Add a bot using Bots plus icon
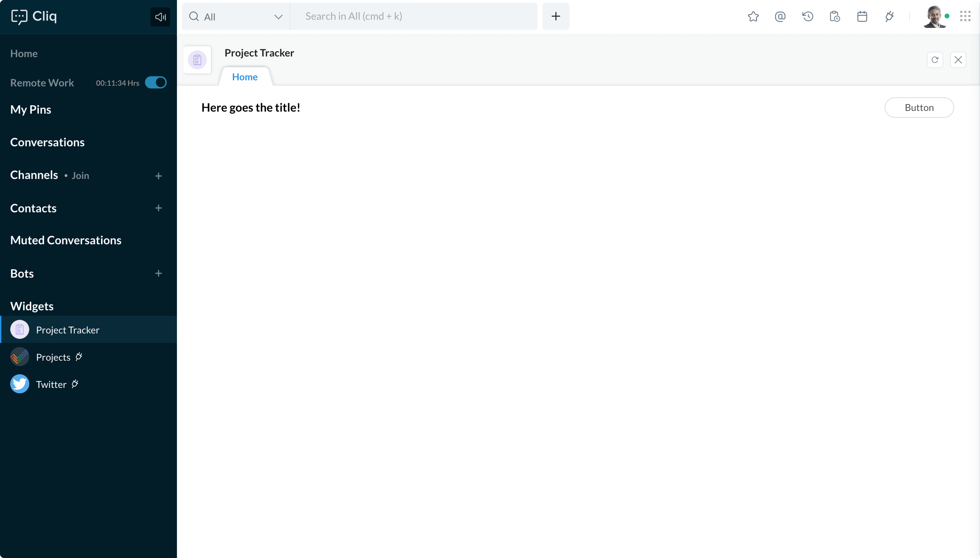This screenshot has width=980, height=558. coord(158,273)
